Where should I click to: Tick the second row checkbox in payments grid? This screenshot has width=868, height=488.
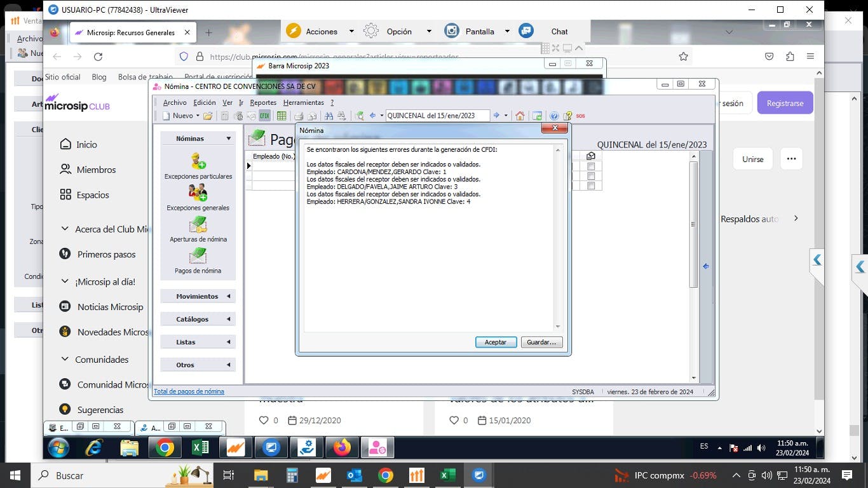591,177
